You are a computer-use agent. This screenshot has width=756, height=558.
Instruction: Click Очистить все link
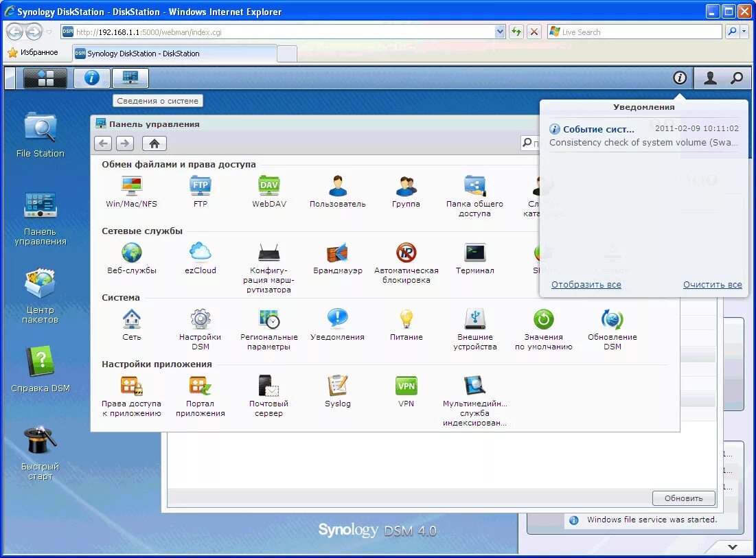coord(713,284)
